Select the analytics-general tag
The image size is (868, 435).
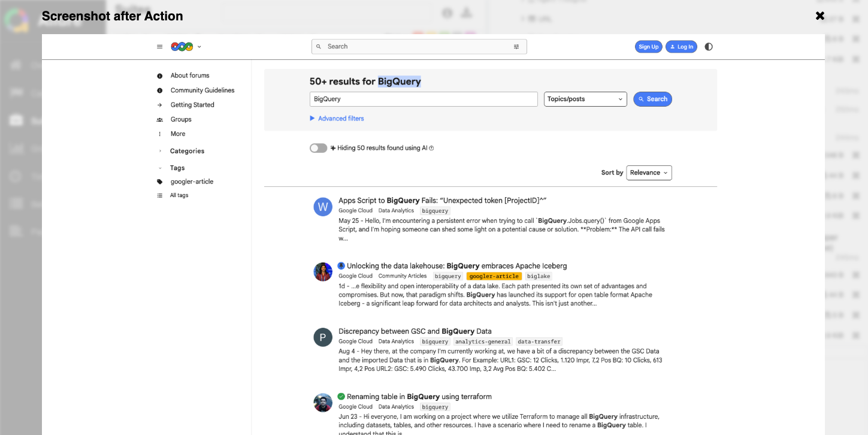pyautogui.click(x=483, y=342)
